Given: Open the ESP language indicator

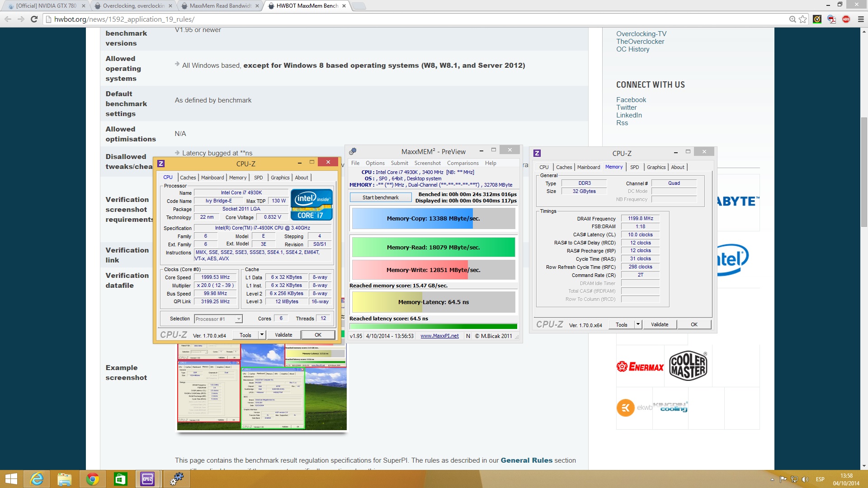Looking at the screenshot, I should pyautogui.click(x=820, y=479).
